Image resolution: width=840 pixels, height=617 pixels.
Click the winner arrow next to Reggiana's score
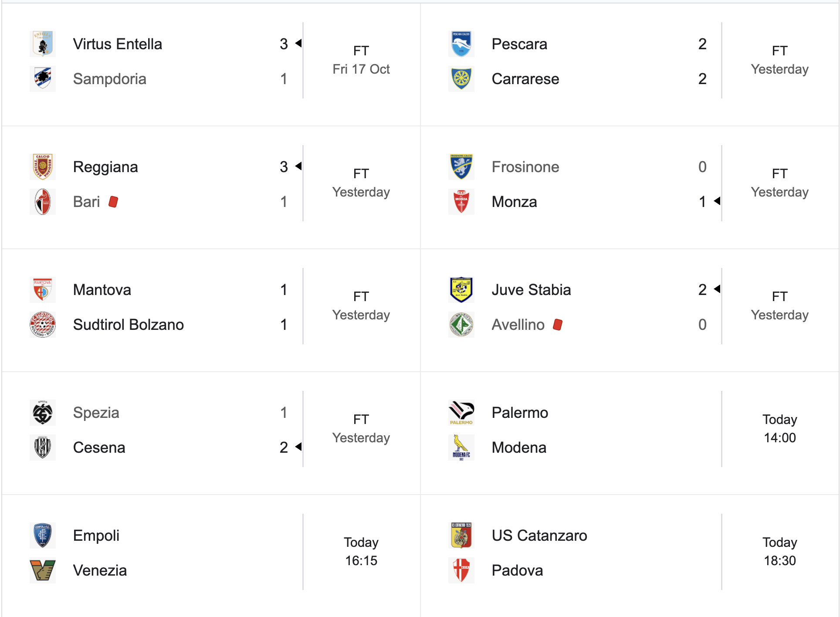[298, 166]
